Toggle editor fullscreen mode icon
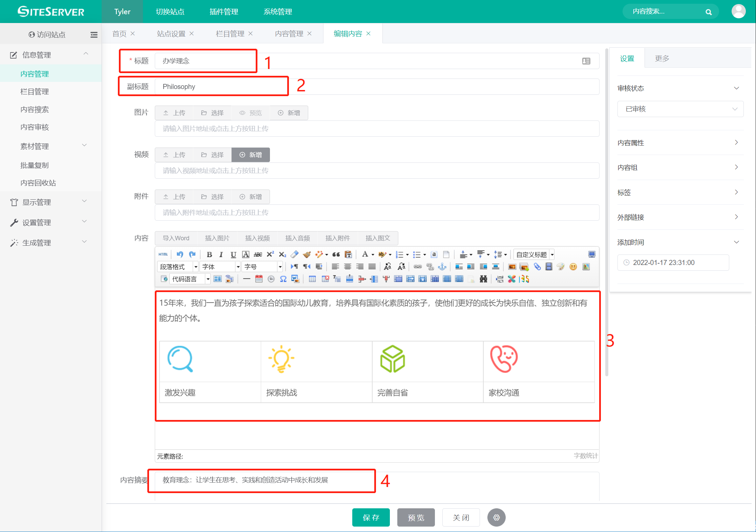The height and width of the screenshot is (532, 756). (x=592, y=254)
